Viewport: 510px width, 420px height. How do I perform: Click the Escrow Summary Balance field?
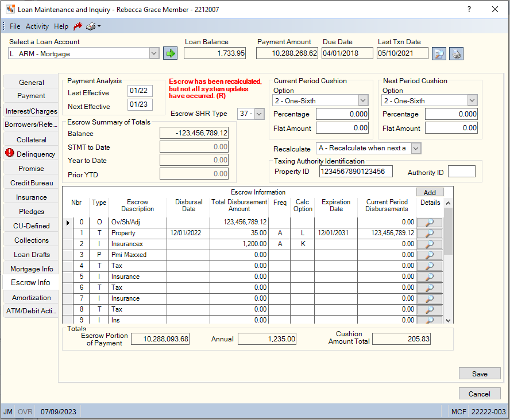(194, 133)
